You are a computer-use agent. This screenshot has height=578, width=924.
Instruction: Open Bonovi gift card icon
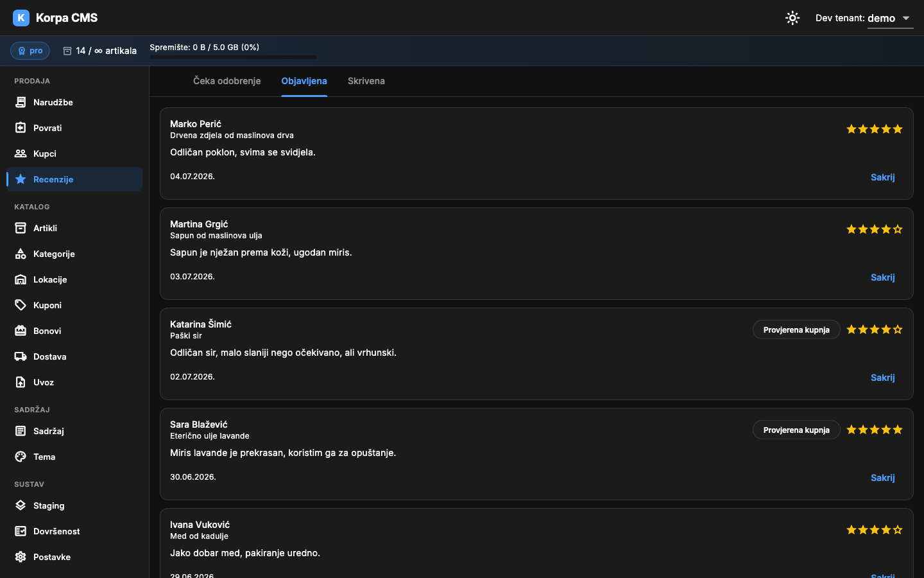[x=21, y=331]
